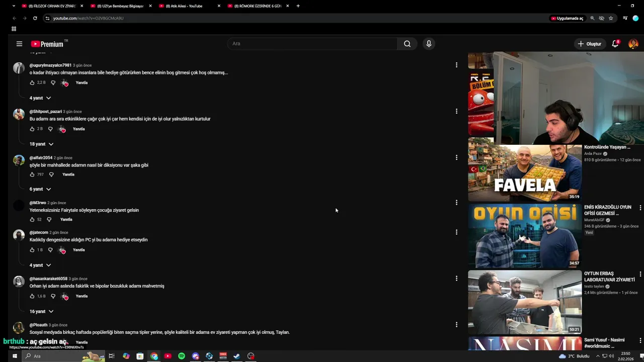The height and width of the screenshot is (362, 644).
Task: Open MuratAbiGF channel link
Action: (594, 220)
